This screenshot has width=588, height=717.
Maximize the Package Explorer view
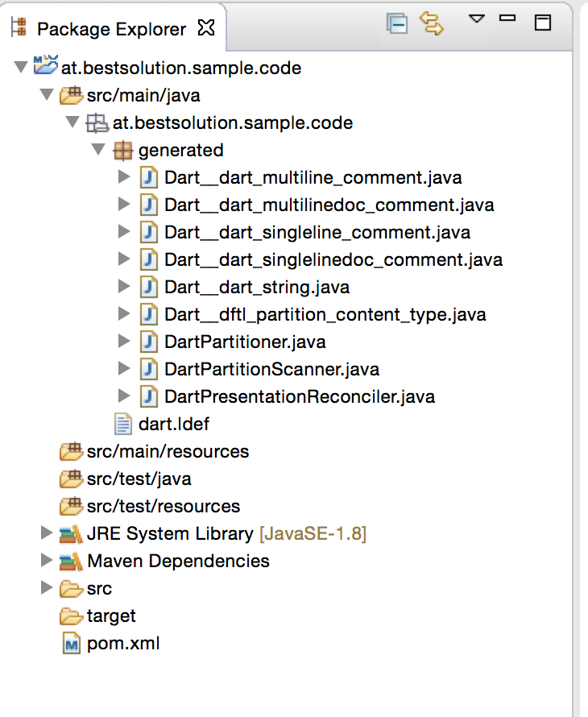[543, 23]
